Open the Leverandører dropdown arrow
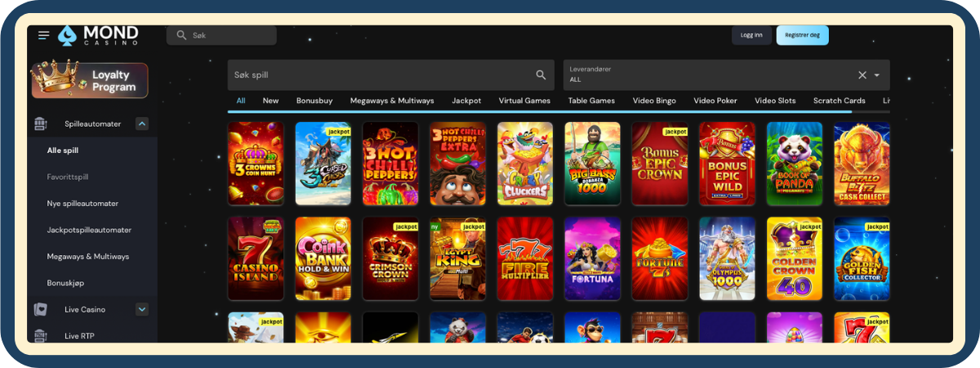Viewport: 980px width, 368px height. click(877, 74)
